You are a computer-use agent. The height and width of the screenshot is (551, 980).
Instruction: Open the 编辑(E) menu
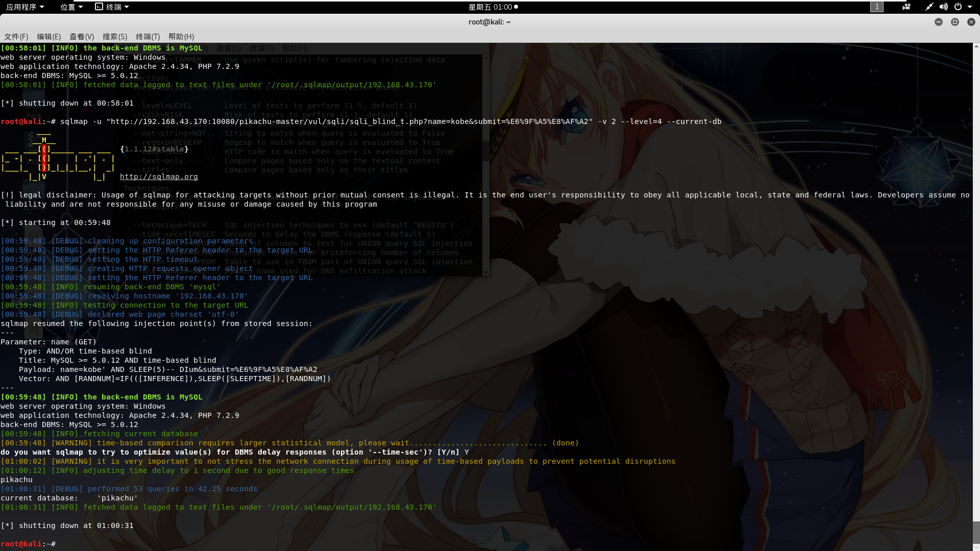click(48, 37)
